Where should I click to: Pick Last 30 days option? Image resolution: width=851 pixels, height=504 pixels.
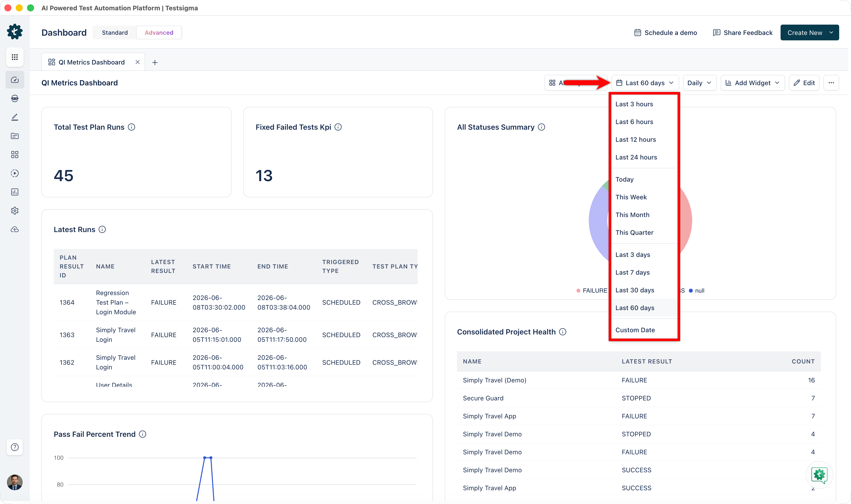click(644, 290)
